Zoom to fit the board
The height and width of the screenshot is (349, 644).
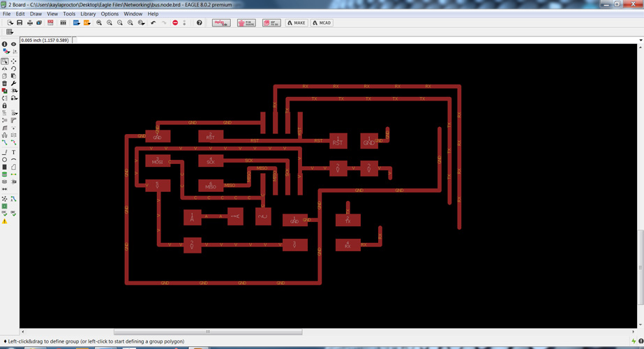(x=99, y=22)
